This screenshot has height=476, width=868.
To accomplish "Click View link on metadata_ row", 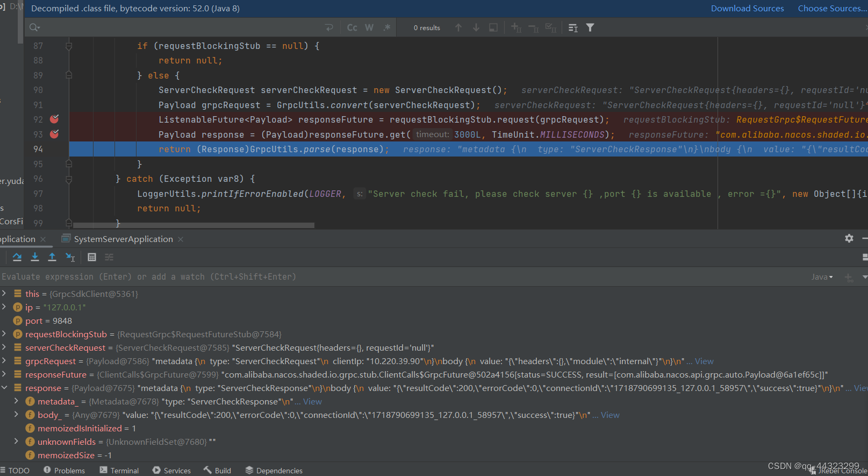I will 312,401.
